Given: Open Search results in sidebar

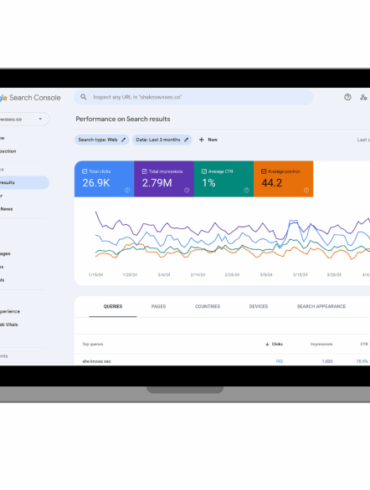Looking at the screenshot, I should [24, 182].
